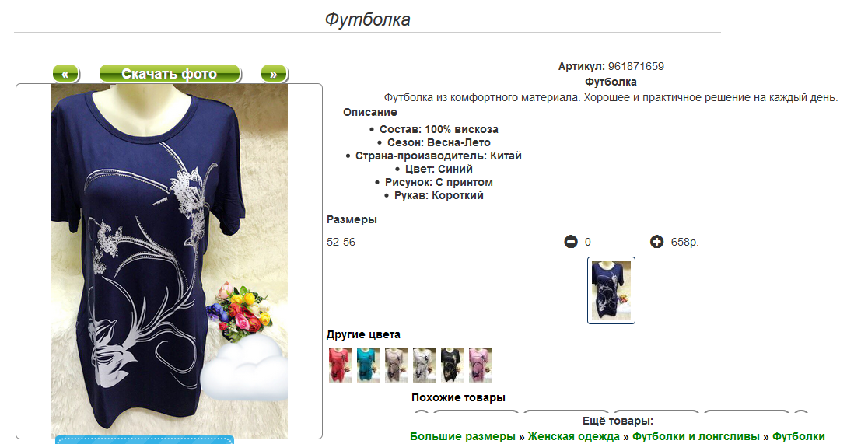Choose the light gray t-shirt color variant

pos(425,365)
